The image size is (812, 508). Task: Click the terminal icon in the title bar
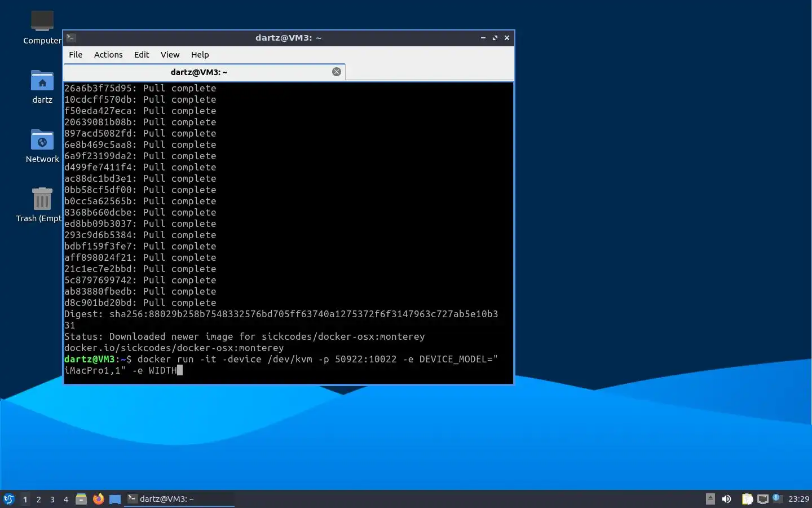point(71,38)
